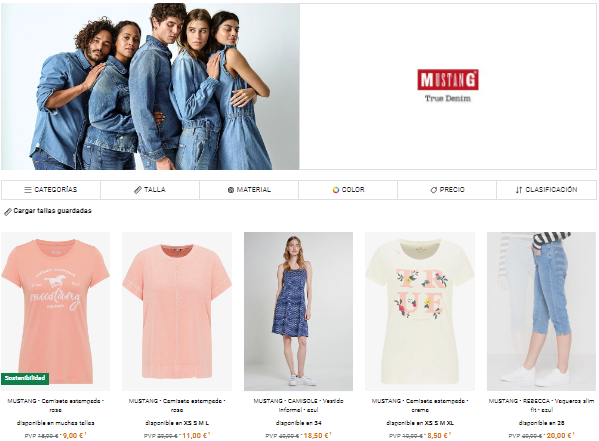The image size is (599, 441).
Task: Click the Mustang True Denim logo
Action: coord(448,86)
